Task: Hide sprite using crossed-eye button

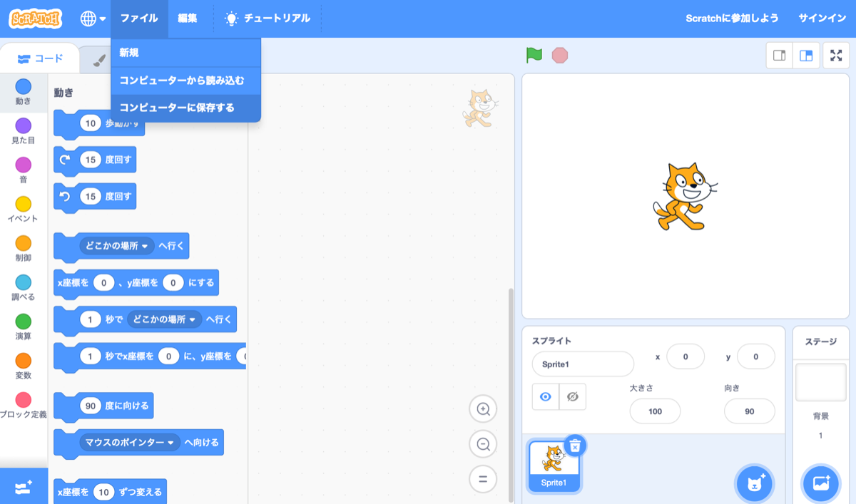Action: point(572,397)
